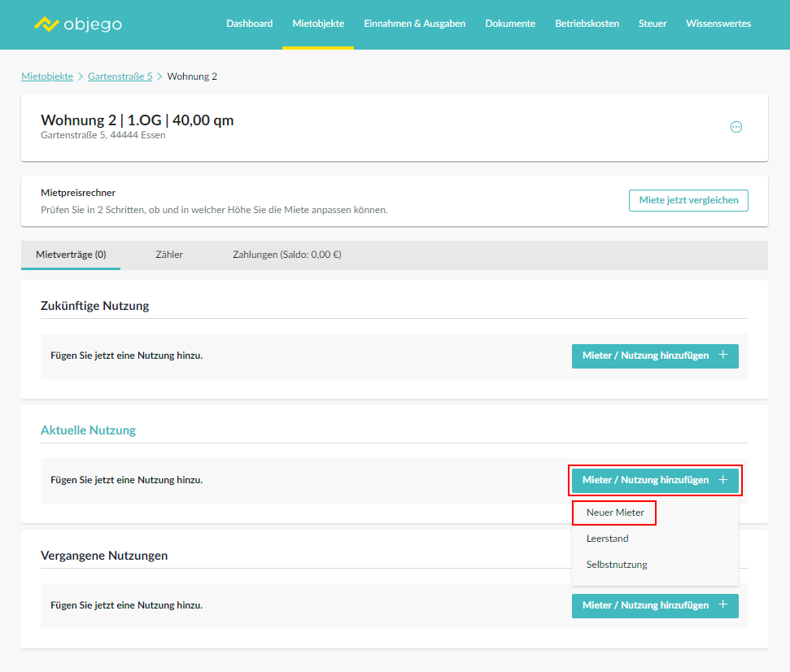Viewport: 790px width, 672px height.
Task: Go to Einnahmen & Ausgaben
Action: [x=415, y=24]
